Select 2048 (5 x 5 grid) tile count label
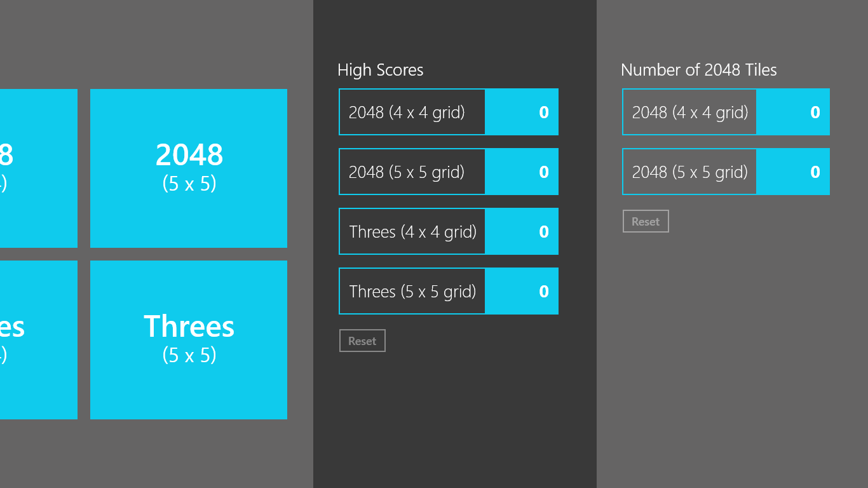The width and height of the screenshot is (868, 488). (x=689, y=172)
